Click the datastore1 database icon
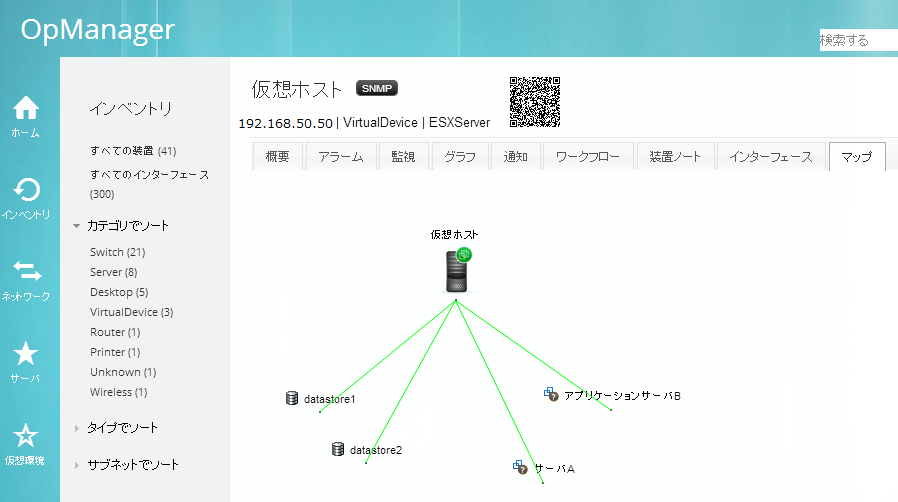 [x=292, y=399]
